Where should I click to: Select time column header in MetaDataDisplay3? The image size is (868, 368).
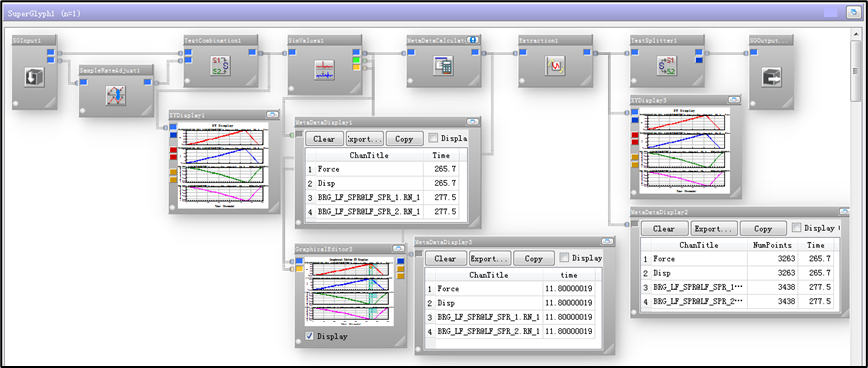coord(569,275)
